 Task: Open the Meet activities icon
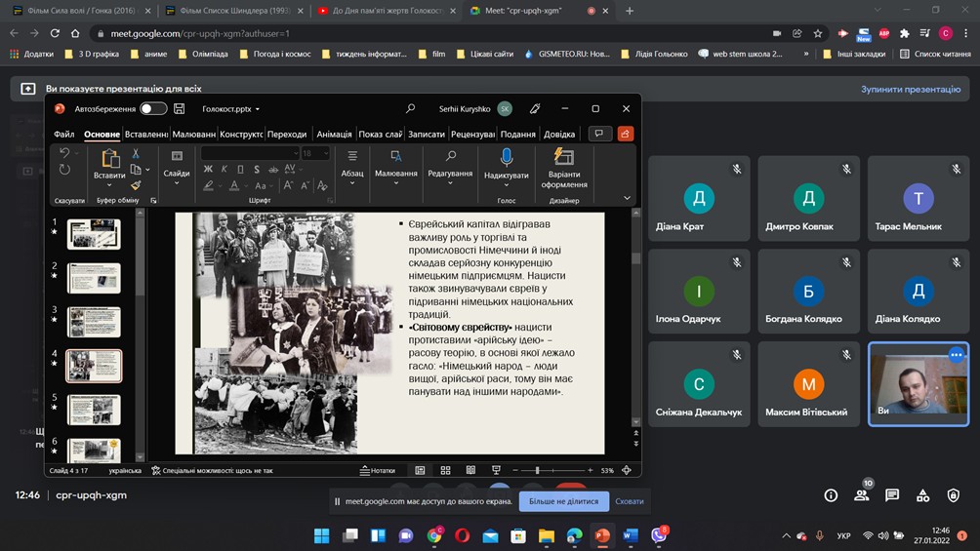(922, 494)
